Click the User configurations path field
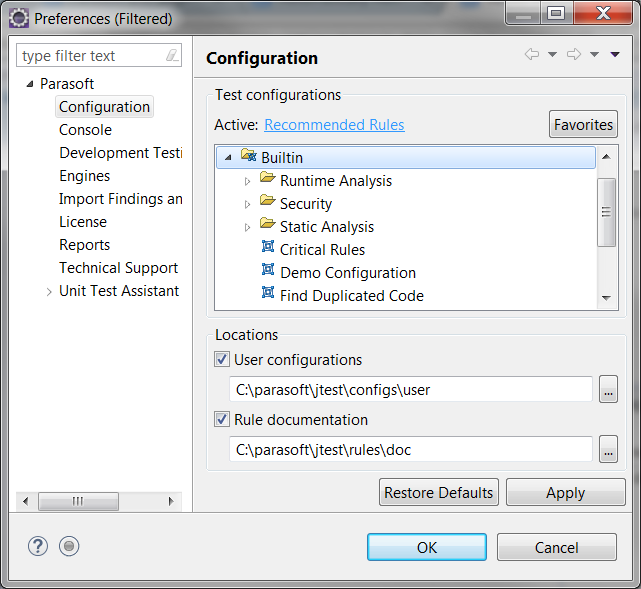The height and width of the screenshot is (589, 641). 411,390
